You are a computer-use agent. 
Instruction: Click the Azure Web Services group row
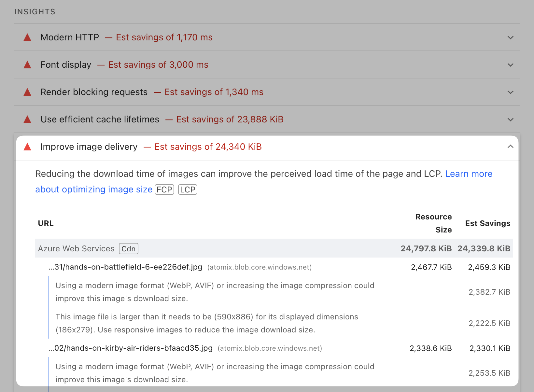point(274,249)
